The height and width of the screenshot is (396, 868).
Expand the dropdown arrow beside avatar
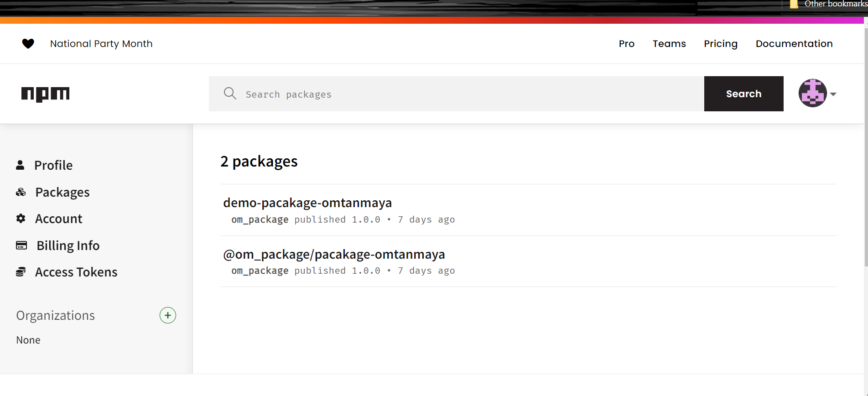pyautogui.click(x=833, y=94)
